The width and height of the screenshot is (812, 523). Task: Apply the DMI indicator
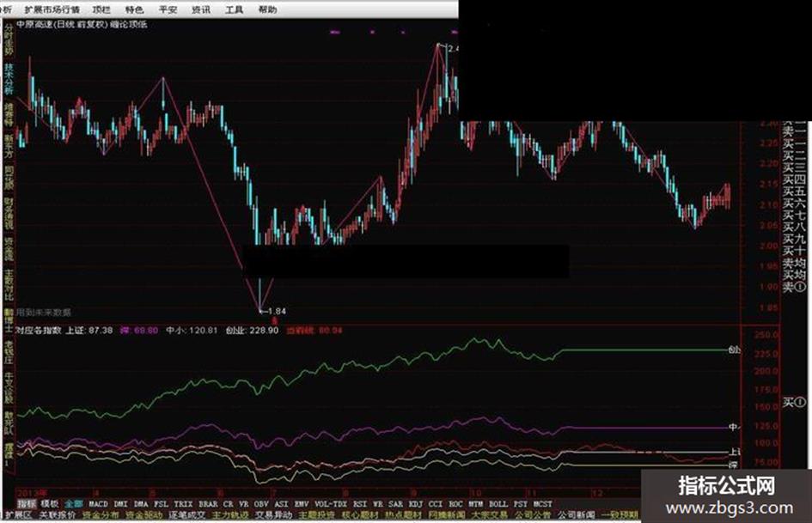pyautogui.click(x=120, y=504)
